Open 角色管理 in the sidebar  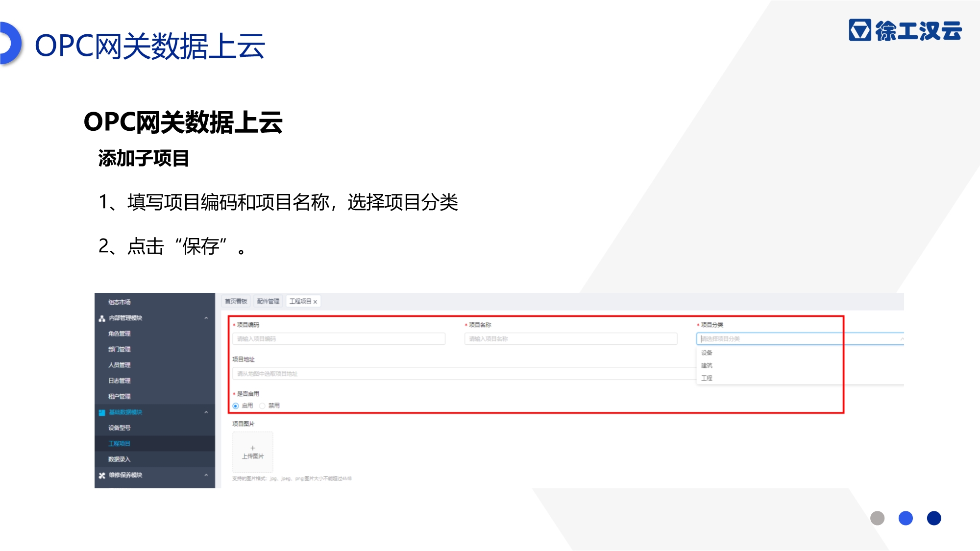point(120,334)
